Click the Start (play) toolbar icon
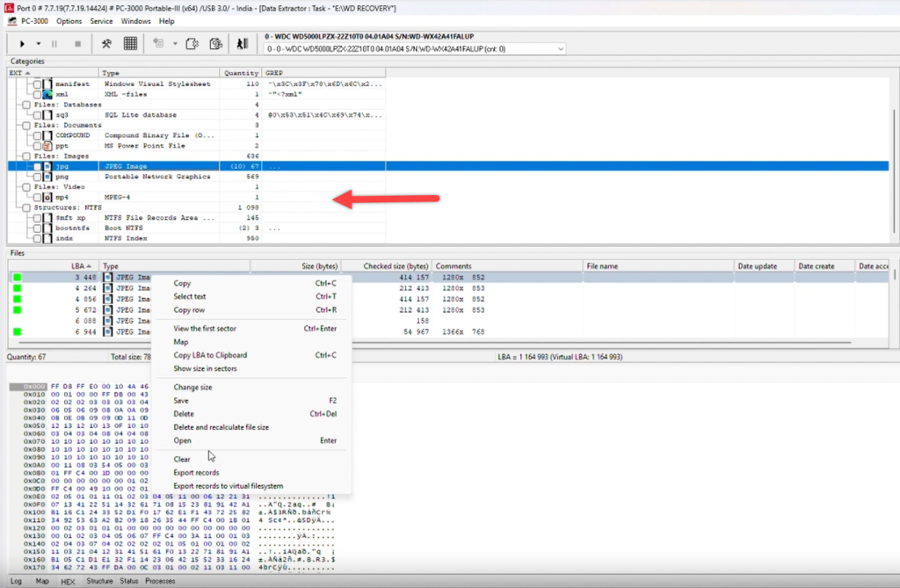900x588 pixels. coord(21,43)
